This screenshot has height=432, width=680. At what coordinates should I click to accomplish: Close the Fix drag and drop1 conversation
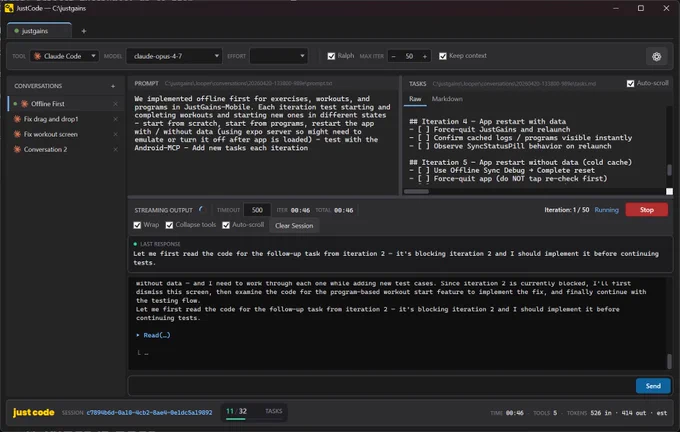[115, 119]
